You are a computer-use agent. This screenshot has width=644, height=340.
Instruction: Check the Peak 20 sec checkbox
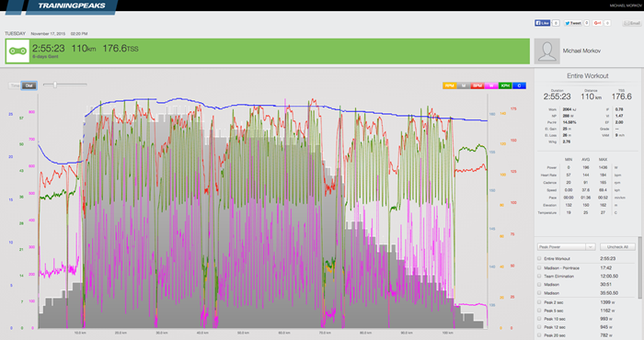click(x=539, y=335)
